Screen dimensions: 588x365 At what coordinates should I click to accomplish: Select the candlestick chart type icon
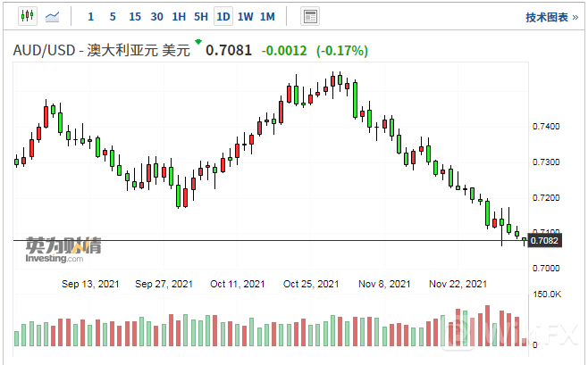(x=27, y=16)
